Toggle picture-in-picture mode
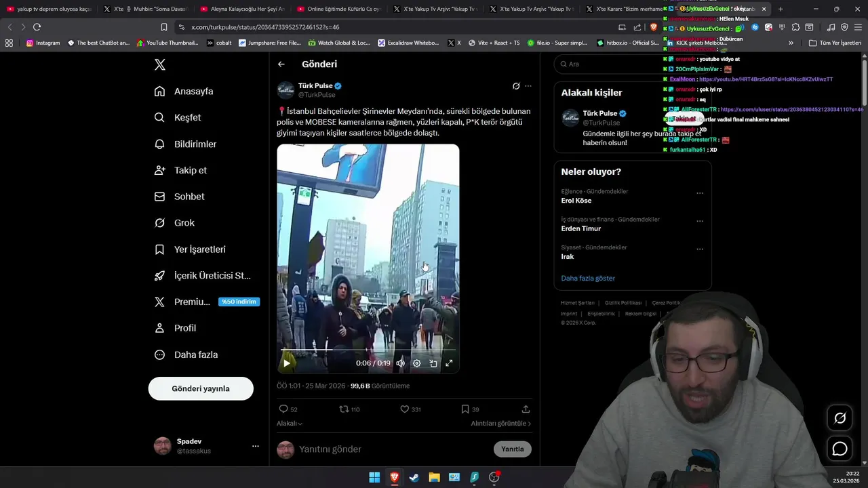 (433, 363)
